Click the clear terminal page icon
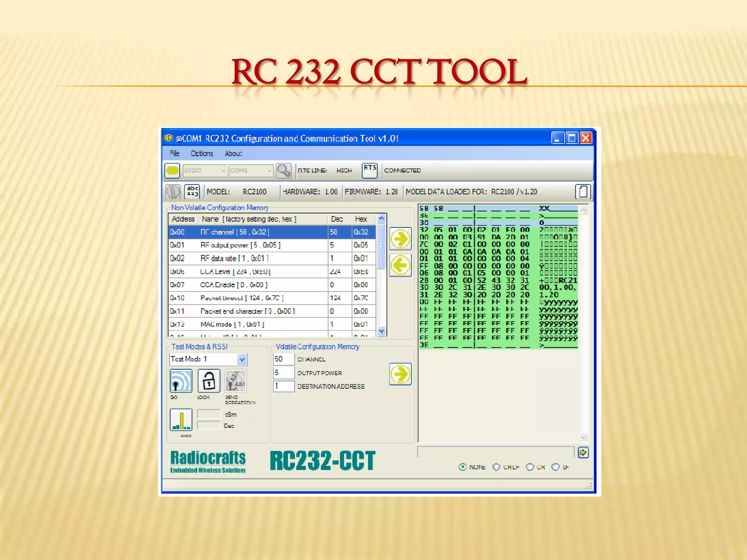 [x=583, y=191]
